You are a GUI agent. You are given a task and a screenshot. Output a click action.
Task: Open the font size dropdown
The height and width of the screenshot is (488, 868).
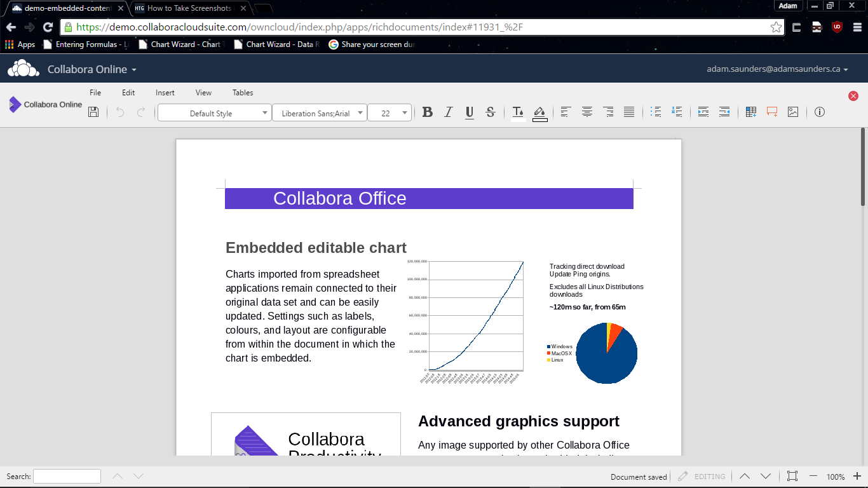(x=404, y=112)
